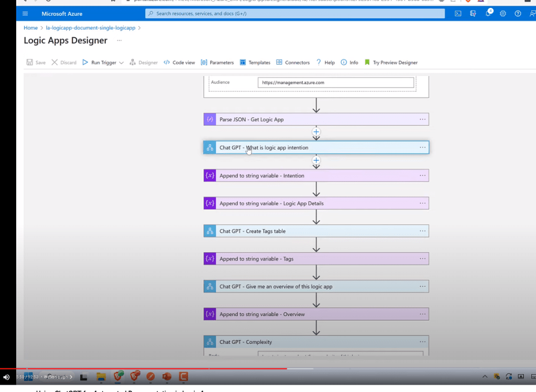Open Info in the toolbar
This screenshot has height=392, width=536.
[349, 62]
